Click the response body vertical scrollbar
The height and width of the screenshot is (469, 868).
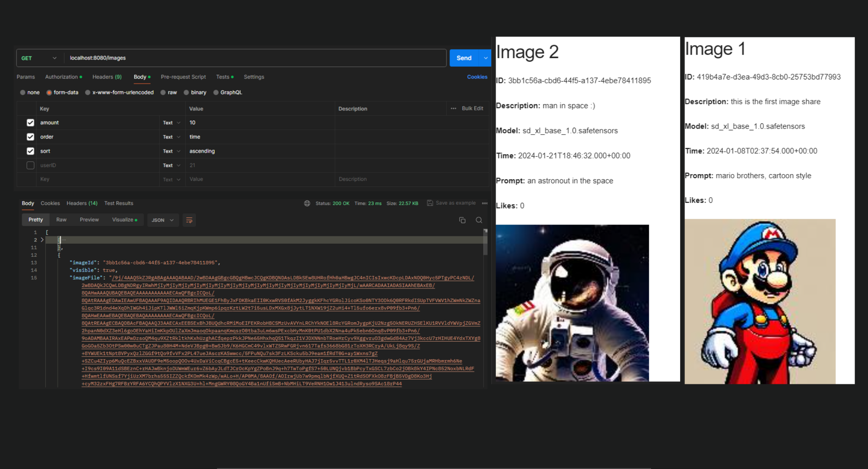(485, 242)
